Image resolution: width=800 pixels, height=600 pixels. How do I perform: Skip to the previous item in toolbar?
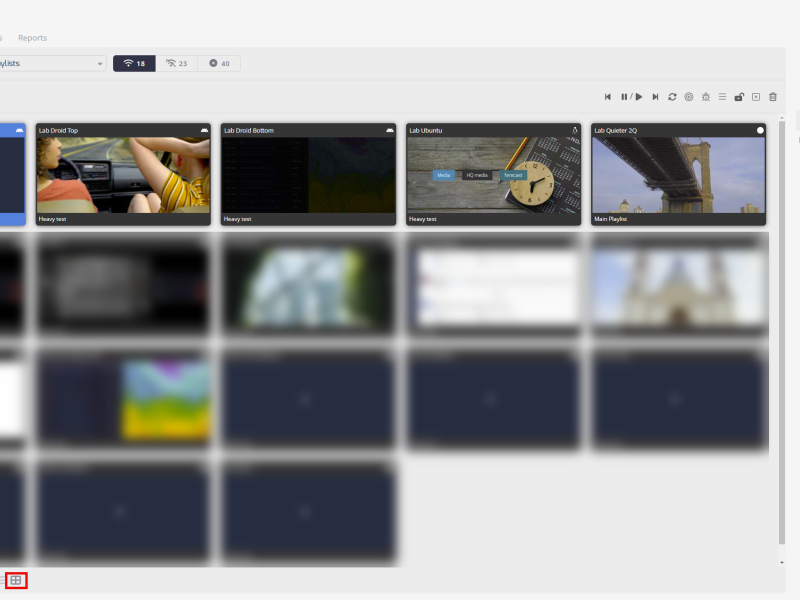click(607, 97)
